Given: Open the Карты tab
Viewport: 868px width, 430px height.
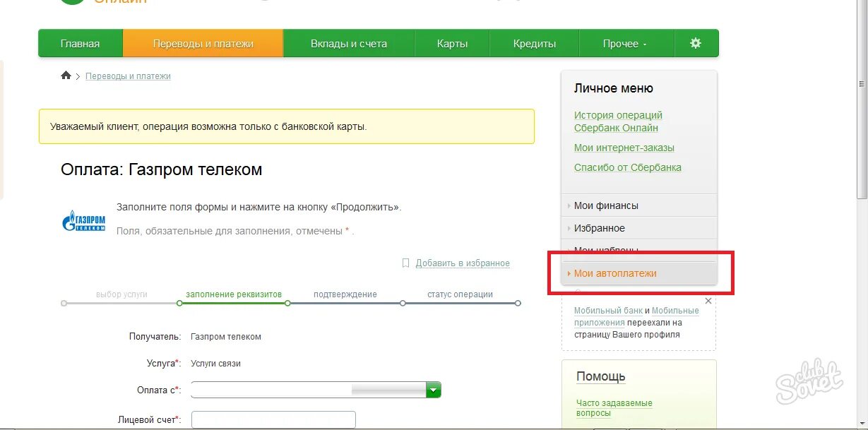Looking at the screenshot, I should [452, 43].
